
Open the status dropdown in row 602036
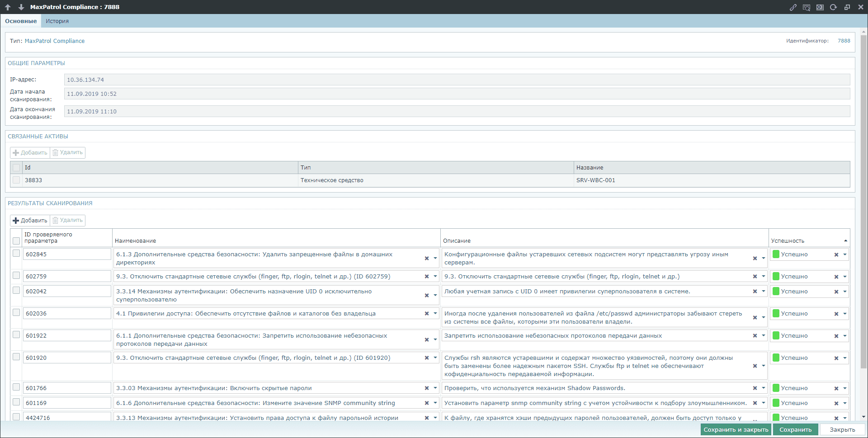coord(844,314)
